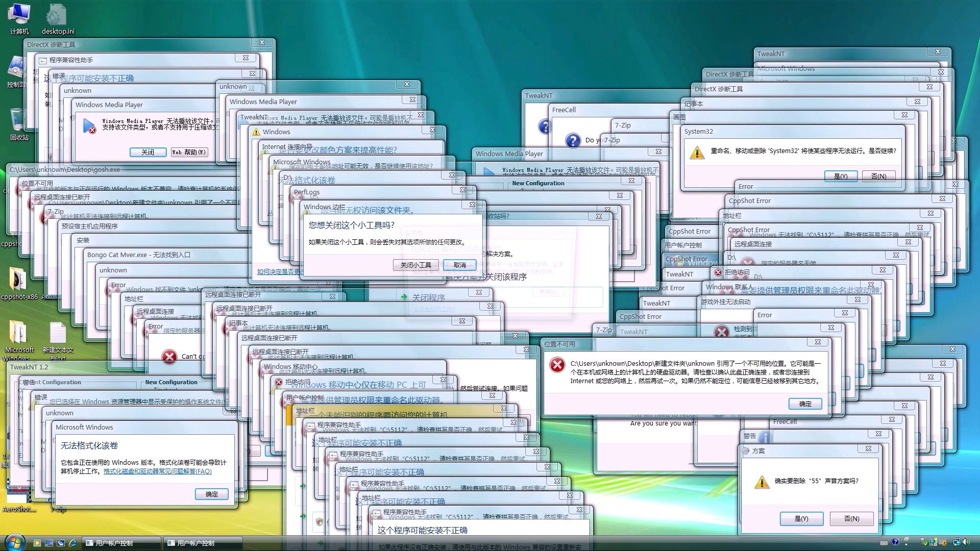Switch to the first 用户帐户控制 taskbar button

click(121, 543)
